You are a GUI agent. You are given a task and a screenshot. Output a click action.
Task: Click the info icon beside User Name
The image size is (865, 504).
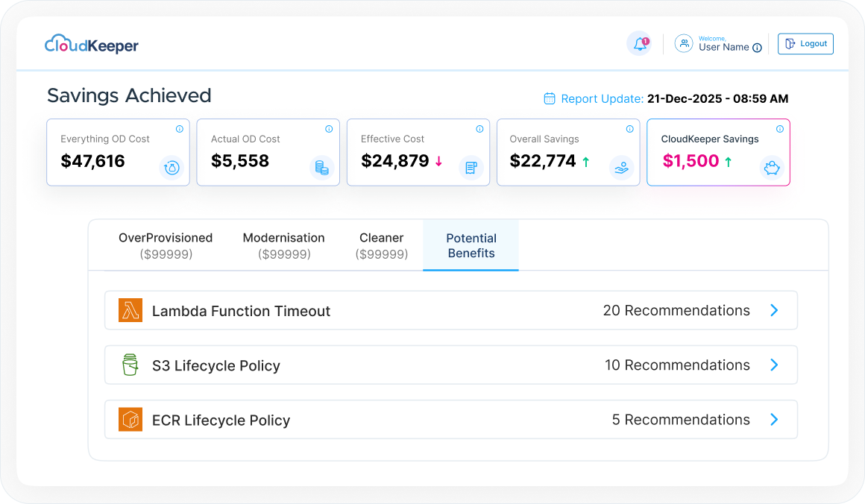tap(758, 48)
